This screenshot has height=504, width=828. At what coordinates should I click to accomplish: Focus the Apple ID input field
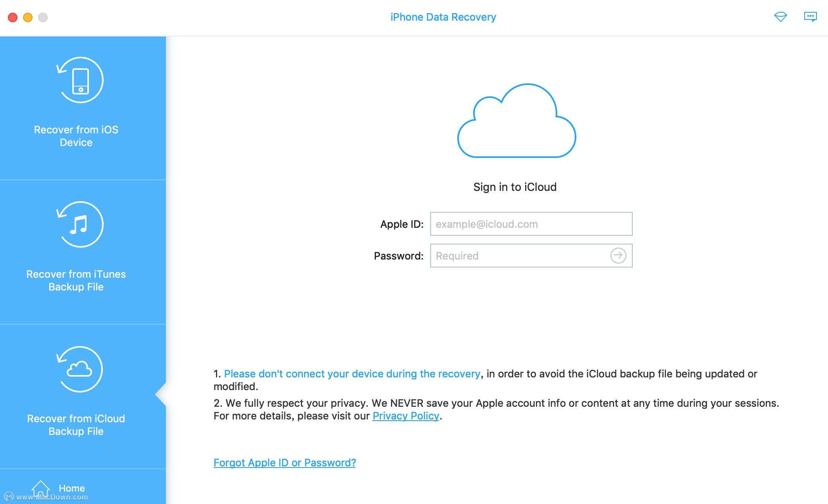(531, 224)
